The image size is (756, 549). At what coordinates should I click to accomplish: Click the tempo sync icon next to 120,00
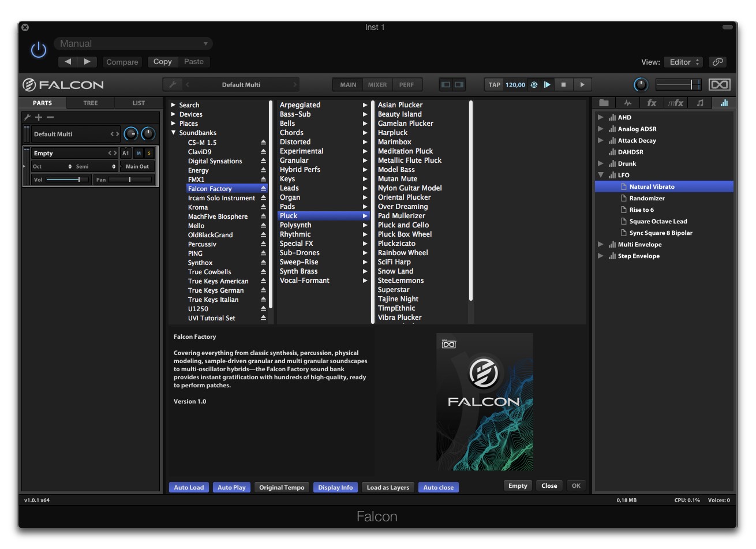pyautogui.click(x=534, y=84)
